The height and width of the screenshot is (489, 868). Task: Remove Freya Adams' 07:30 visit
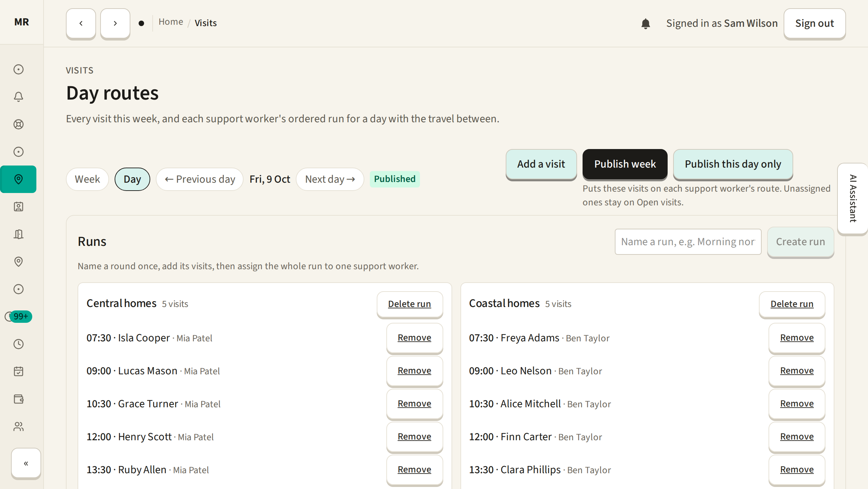(797, 338)
